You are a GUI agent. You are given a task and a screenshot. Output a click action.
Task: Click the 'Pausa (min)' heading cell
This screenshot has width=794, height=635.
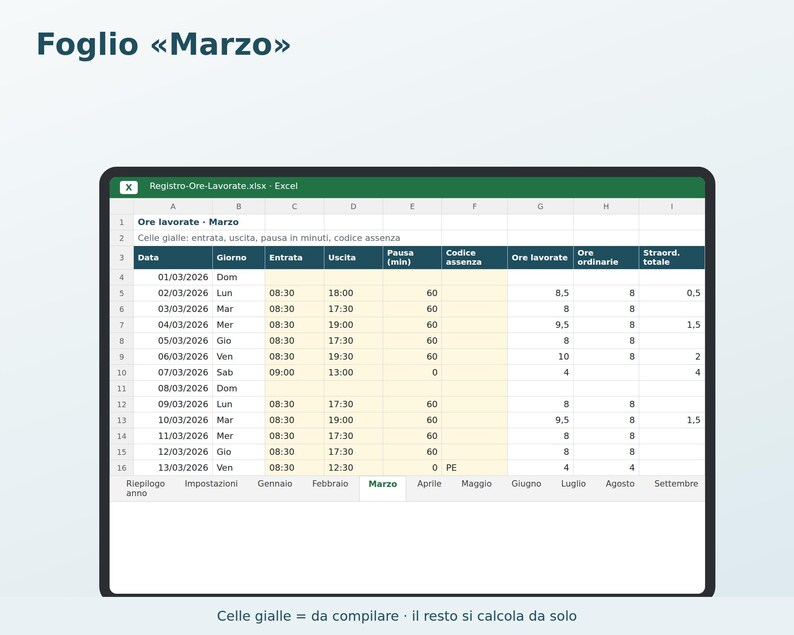[412, 258]
